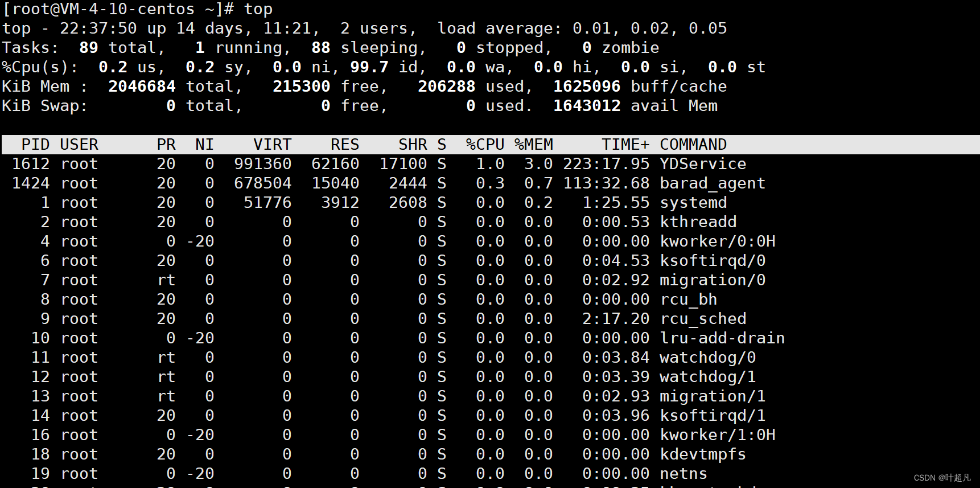
Task: Click the 22:37:50 uptime timestamp
Action: point(98,28)
